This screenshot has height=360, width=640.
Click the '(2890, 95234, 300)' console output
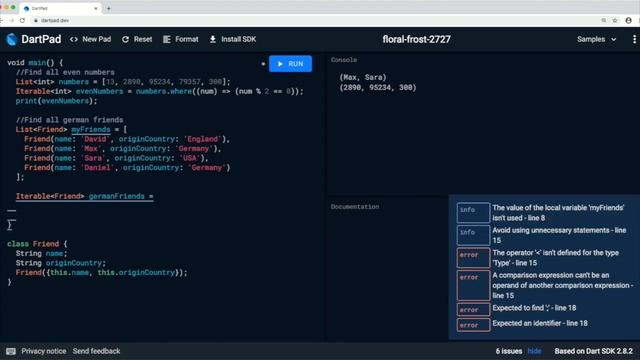[378, 87]
